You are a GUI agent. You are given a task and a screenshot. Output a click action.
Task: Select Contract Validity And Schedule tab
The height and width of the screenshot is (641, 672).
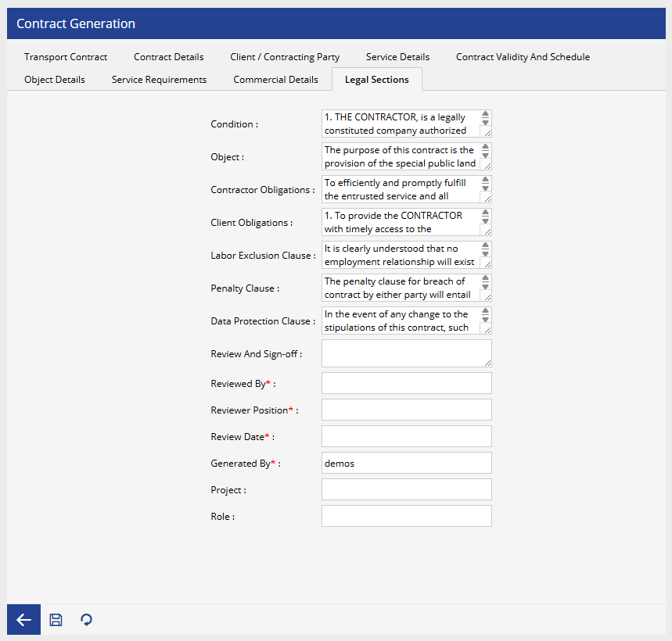coord(523,57)
